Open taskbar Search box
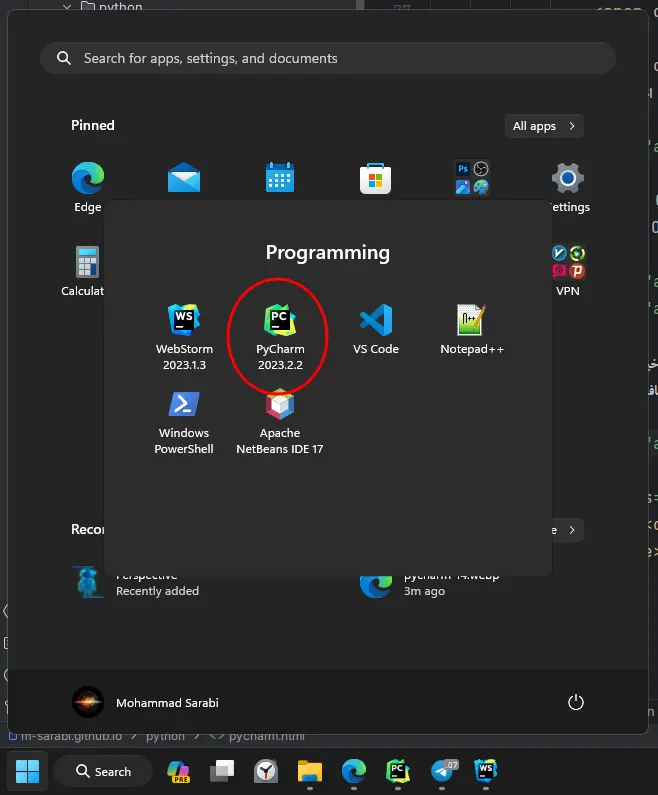Viewport: 658px width, 795px height. pyautogui.click(x=103, y=771)
